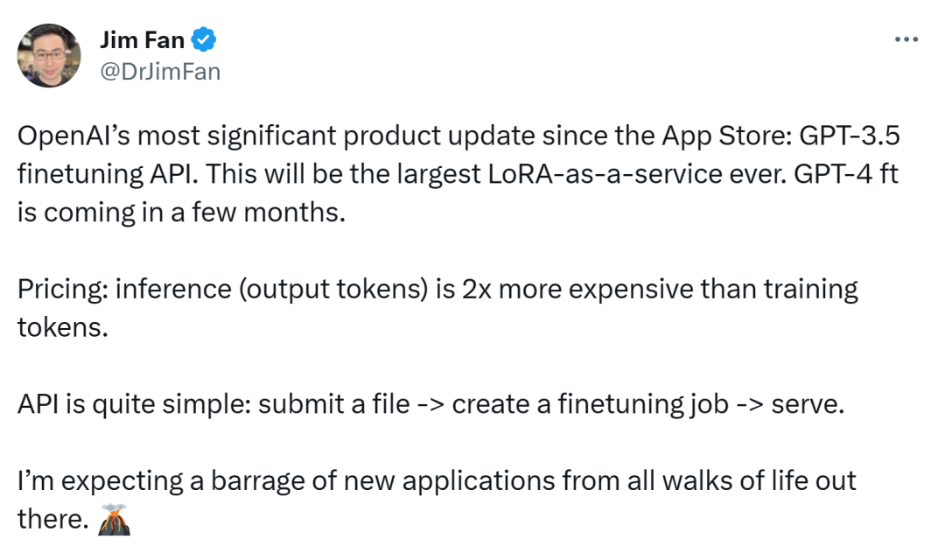Click "GPT-4 ft" in the tweet
The width and height of the screenshot is (945, 560).
coord(846,174)
